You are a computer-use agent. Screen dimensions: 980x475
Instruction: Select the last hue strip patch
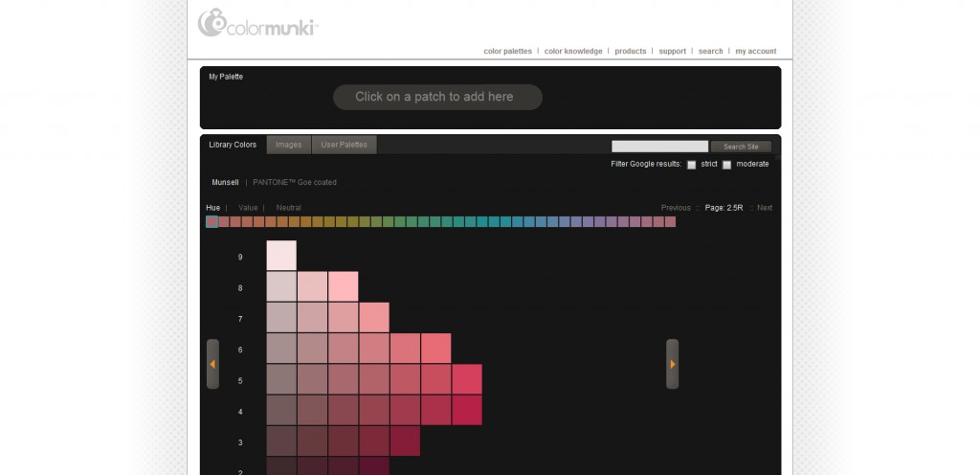tap(670, 221)
